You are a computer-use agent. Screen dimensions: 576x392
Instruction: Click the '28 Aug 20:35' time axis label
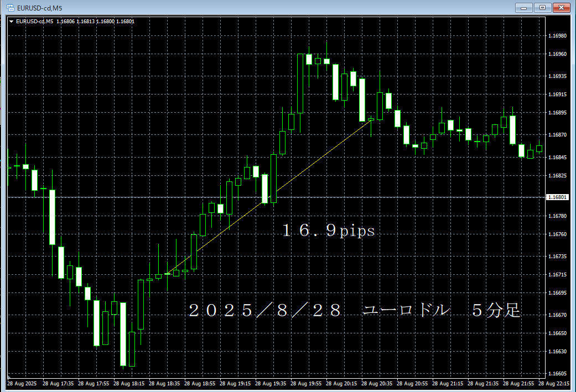pos(377,384)
